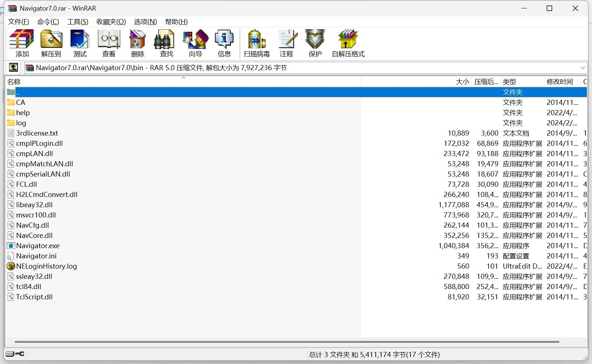Select cmpMatchLAN.dll file name
This screenshot has width=592, height=364.
[45, 164]
